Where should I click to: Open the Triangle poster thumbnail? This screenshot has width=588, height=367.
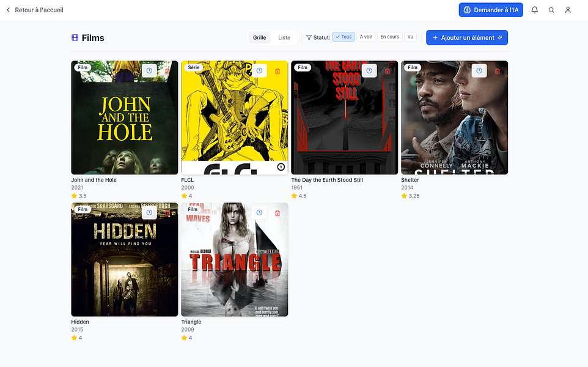[235, 260]
